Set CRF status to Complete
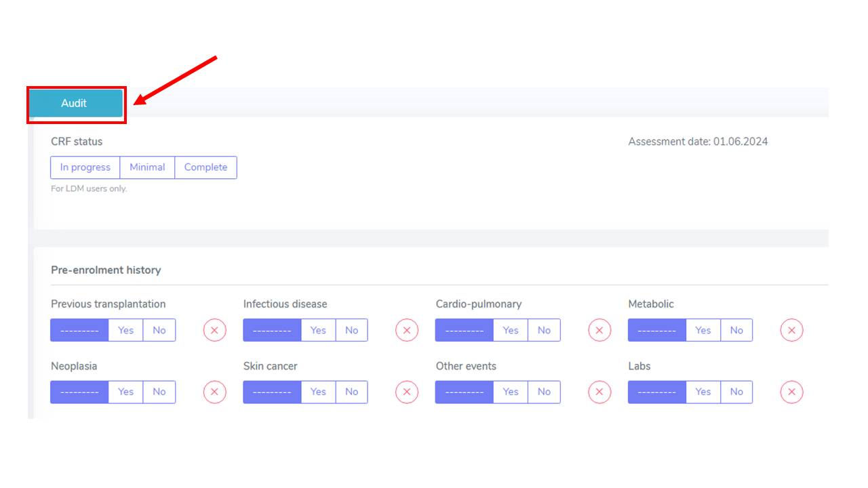Screen dimensions: 868x488 (205, 167)
